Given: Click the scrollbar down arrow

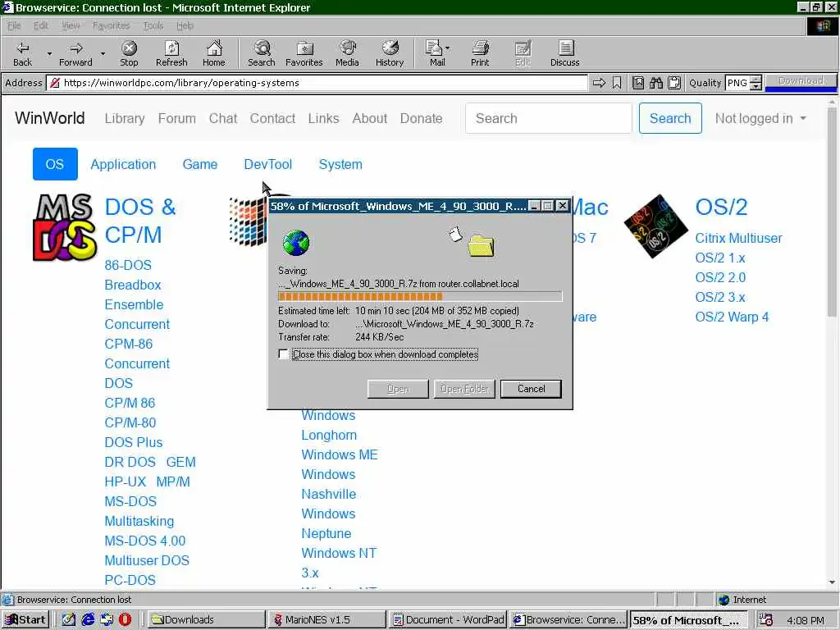Looking at the screenshot, I should (832, 582).
